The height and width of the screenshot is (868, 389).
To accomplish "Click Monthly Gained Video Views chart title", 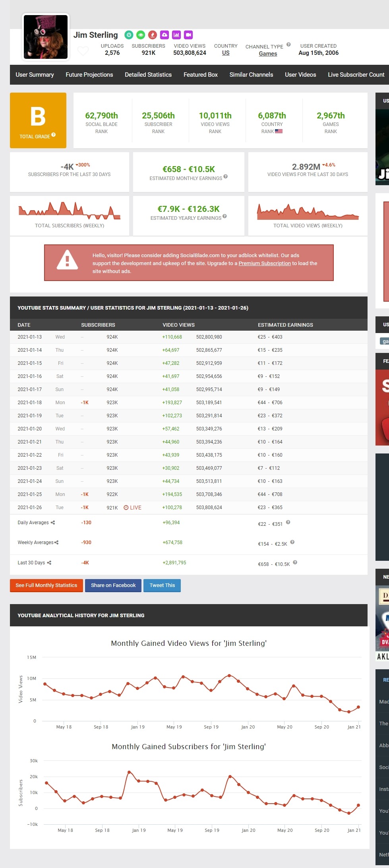I will coord(189,643).
